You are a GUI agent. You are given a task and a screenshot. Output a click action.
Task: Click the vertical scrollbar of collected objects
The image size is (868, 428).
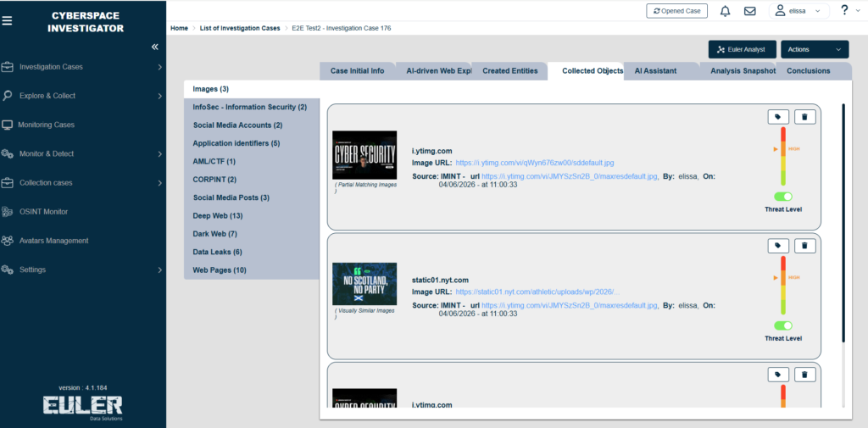pos(843,222)
